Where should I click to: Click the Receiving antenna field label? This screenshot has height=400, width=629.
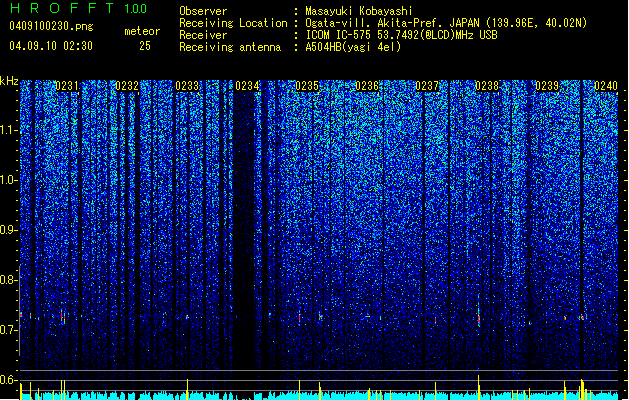click(x=230, y=47)
